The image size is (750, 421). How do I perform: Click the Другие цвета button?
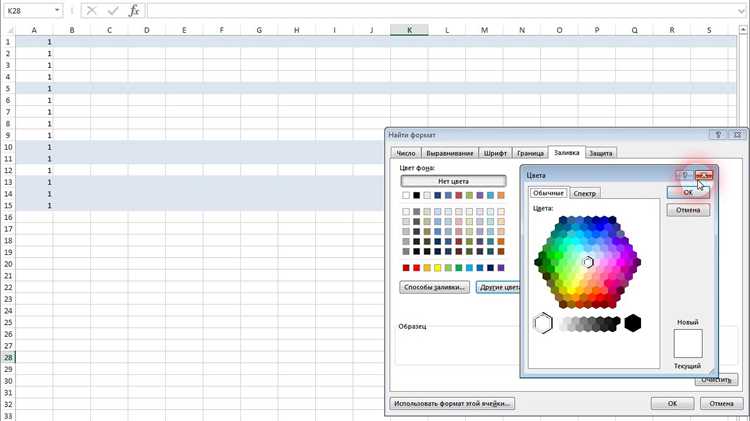(x=498, y=287)
